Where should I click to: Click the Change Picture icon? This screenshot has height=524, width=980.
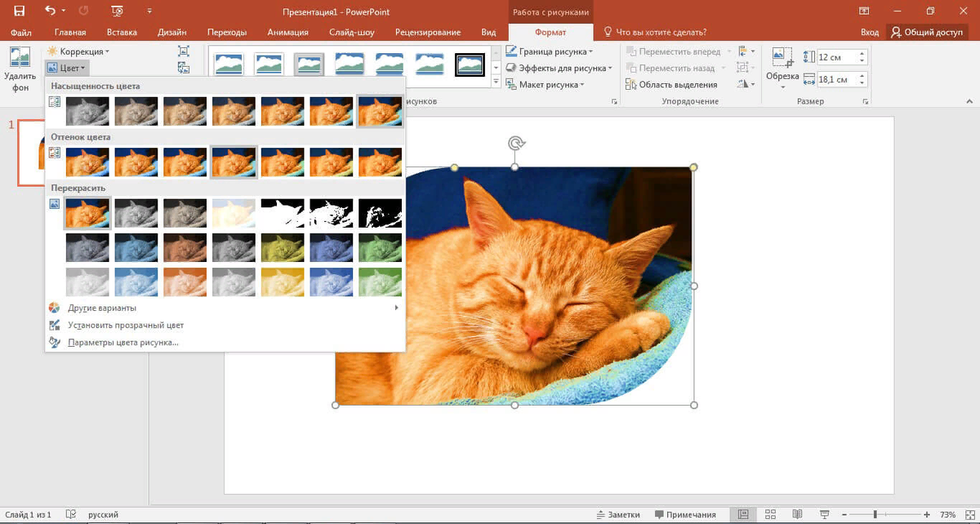[184, 69]
